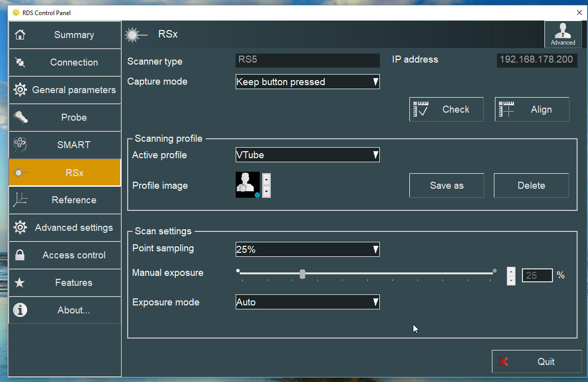Click the SMART head-gears icon
588x382 pixels.
20,145
